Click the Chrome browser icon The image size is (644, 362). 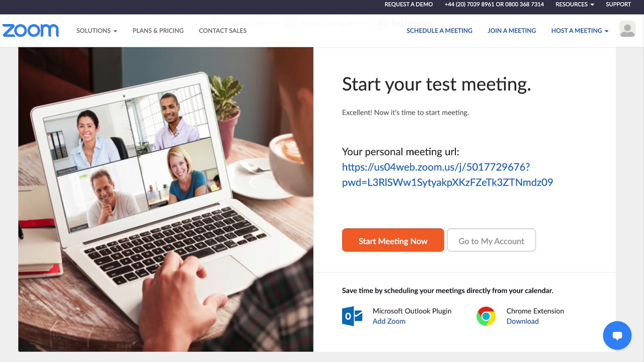486,316
